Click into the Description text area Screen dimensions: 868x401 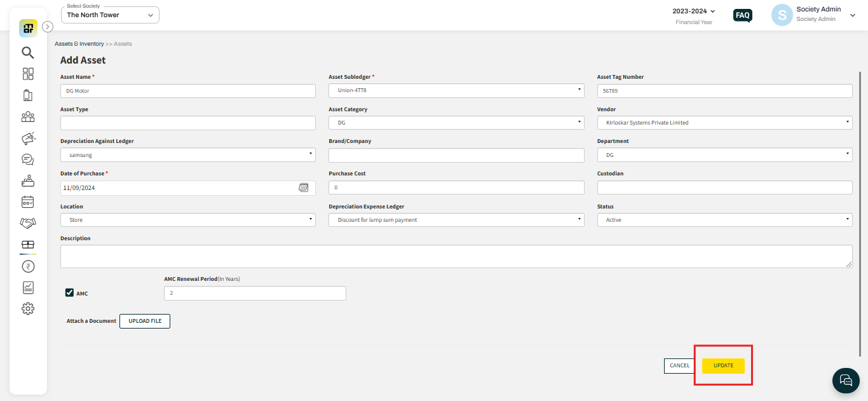coord(456,256)
